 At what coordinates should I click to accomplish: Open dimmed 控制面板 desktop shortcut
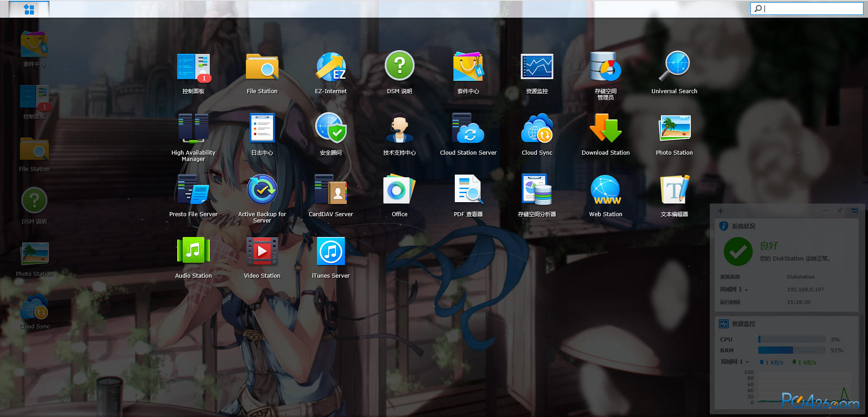[34, 98]
